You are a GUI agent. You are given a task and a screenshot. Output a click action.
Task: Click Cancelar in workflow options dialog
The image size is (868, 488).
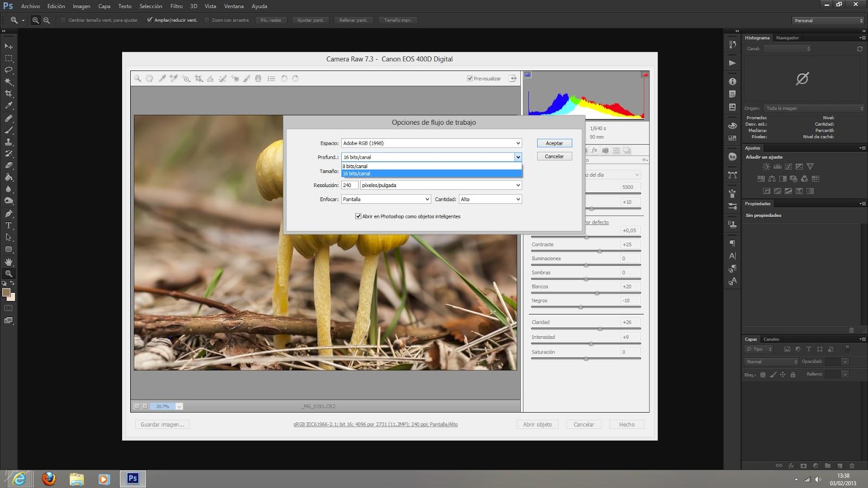click(x=554, y=156)
